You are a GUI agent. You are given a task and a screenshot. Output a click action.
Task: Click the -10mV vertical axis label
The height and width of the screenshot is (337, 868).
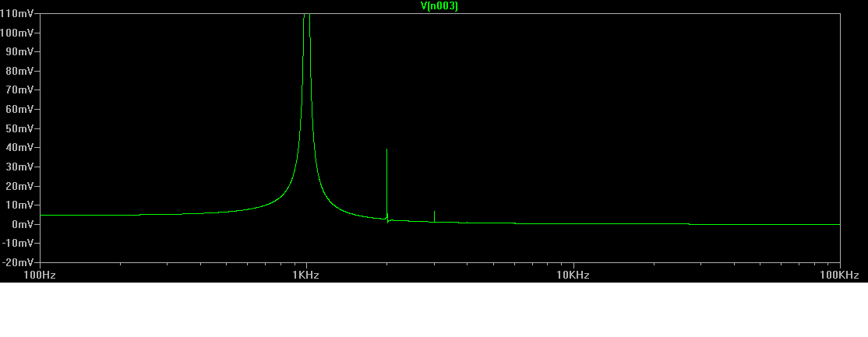18,243
